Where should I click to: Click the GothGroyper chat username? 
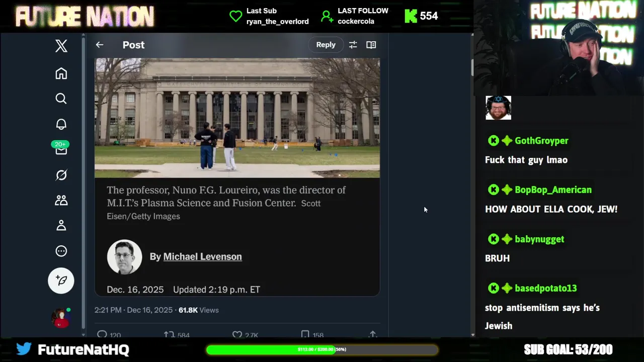click(541, 141)
